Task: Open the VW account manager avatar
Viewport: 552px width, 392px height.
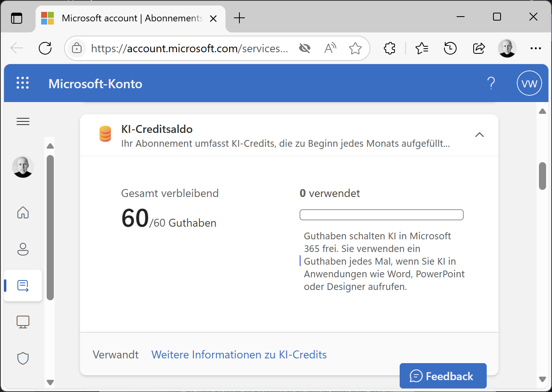Action: click(x=529, y=83)
